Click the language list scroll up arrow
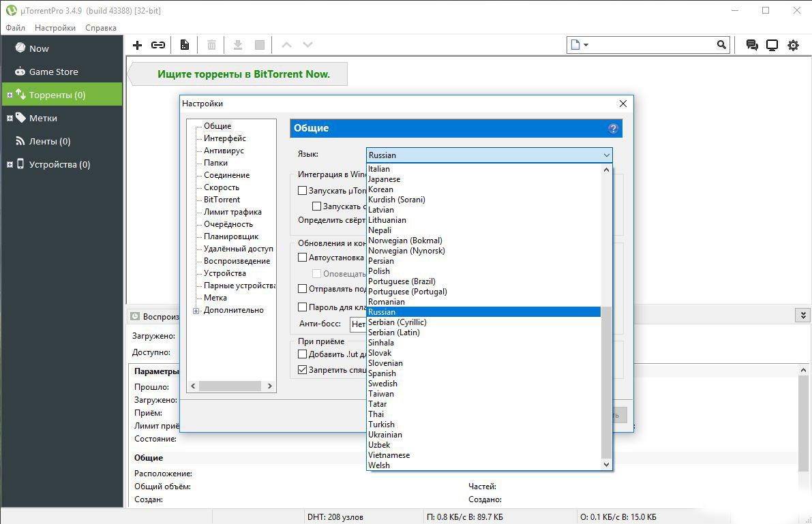Image resolution: width=812 pixels, height=524 pixels. (x=606, y=169)
